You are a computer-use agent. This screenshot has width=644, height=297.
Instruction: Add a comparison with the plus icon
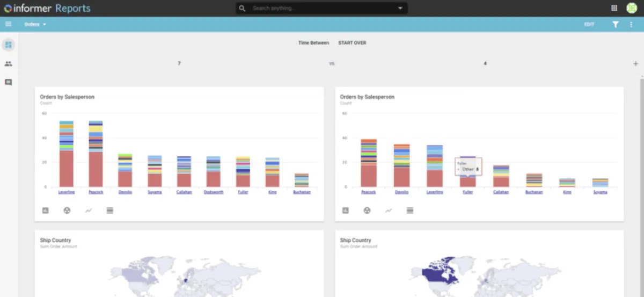click(x=635, y=63)
